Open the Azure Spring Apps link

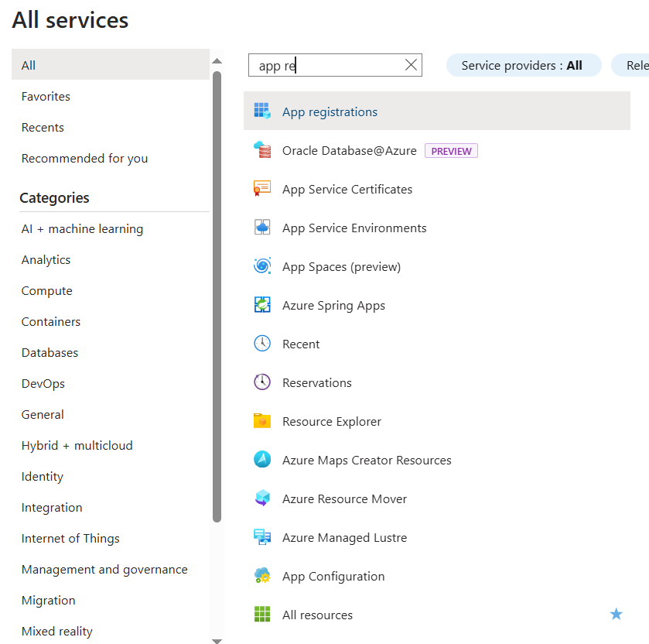pos(333,306)
